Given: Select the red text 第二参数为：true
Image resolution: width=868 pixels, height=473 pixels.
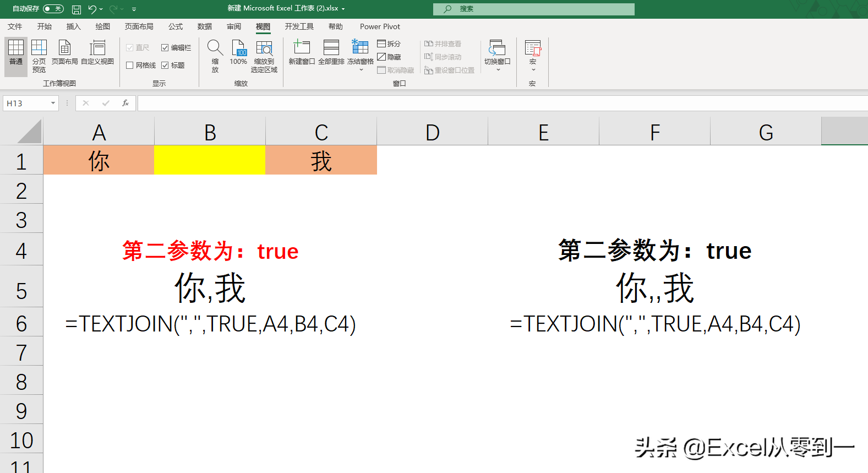Looking at the screenshot, I should click(x=210, y=251).
